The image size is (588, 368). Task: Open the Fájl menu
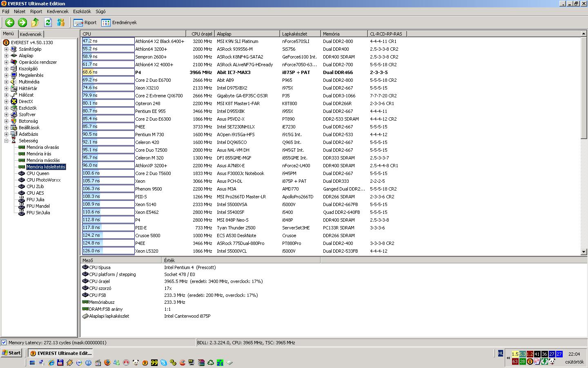[6, 11]
